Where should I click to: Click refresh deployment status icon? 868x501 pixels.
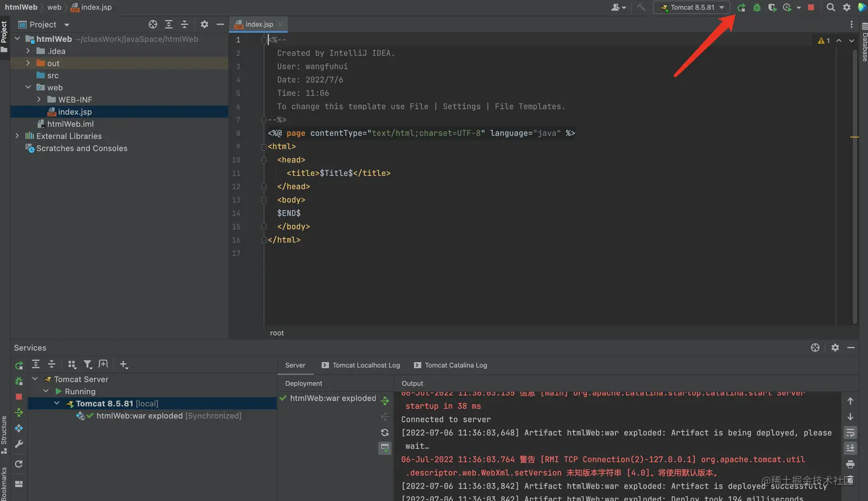click(385, 432)
